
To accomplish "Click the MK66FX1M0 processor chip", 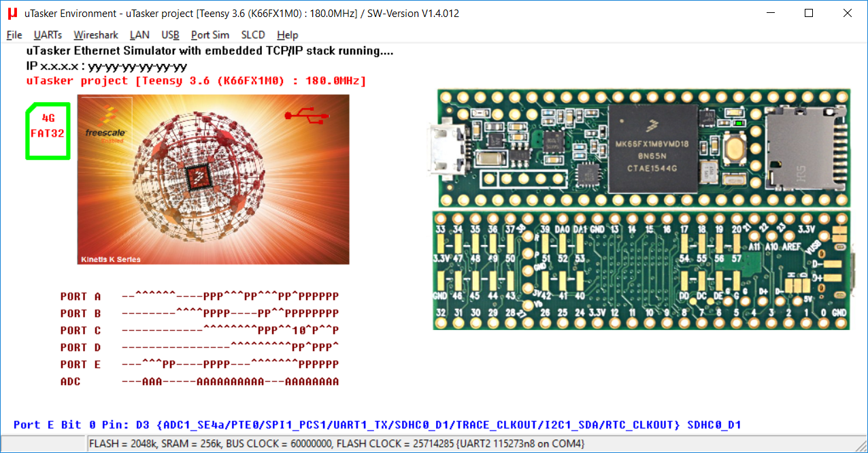I will pyautogui.click(x=653, y=148).
